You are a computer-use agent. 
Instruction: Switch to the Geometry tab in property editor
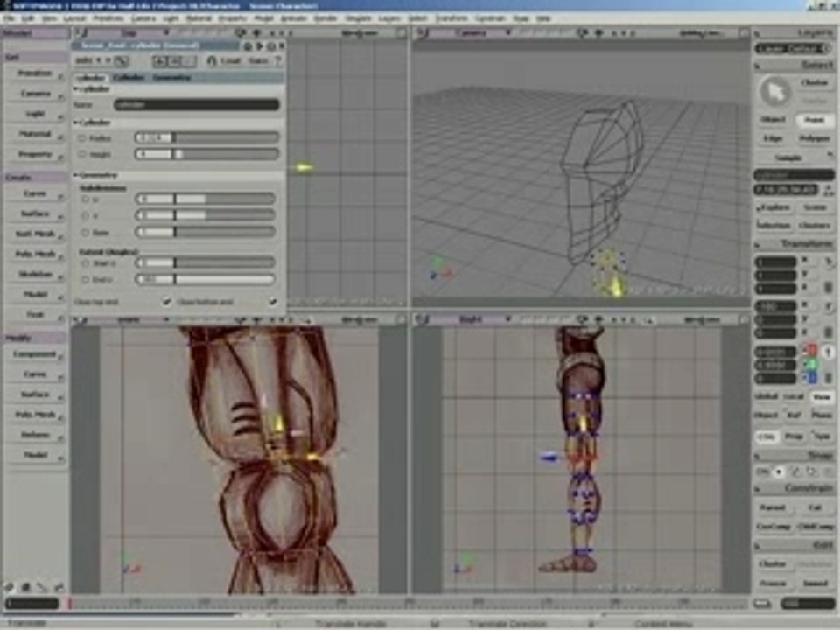pyautogui.click(x=172, y=78)
